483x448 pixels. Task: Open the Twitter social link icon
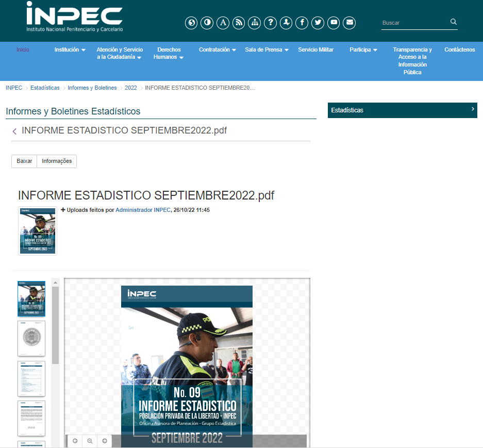pyautogui.click(x=318, y=23)
